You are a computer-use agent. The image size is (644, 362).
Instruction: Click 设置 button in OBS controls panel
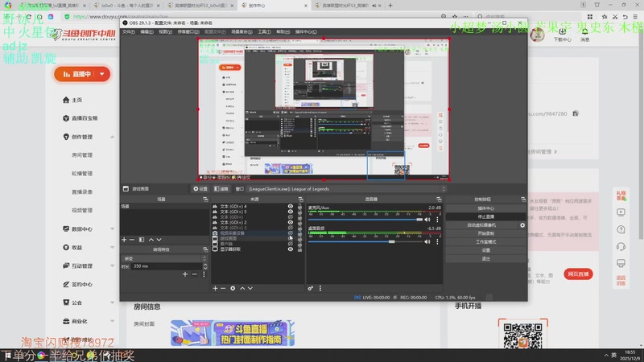point(486,250)
